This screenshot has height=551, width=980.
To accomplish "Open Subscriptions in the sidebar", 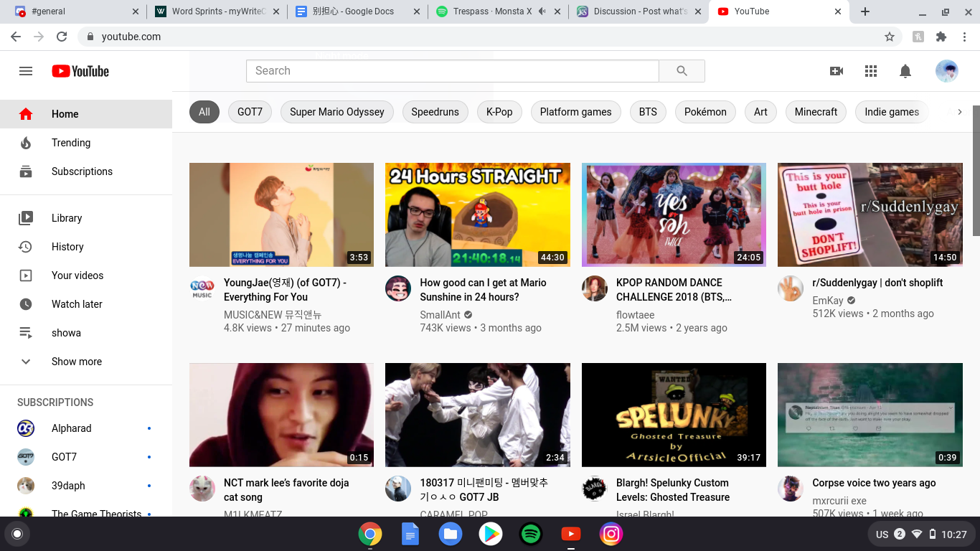I will (86, 171).
